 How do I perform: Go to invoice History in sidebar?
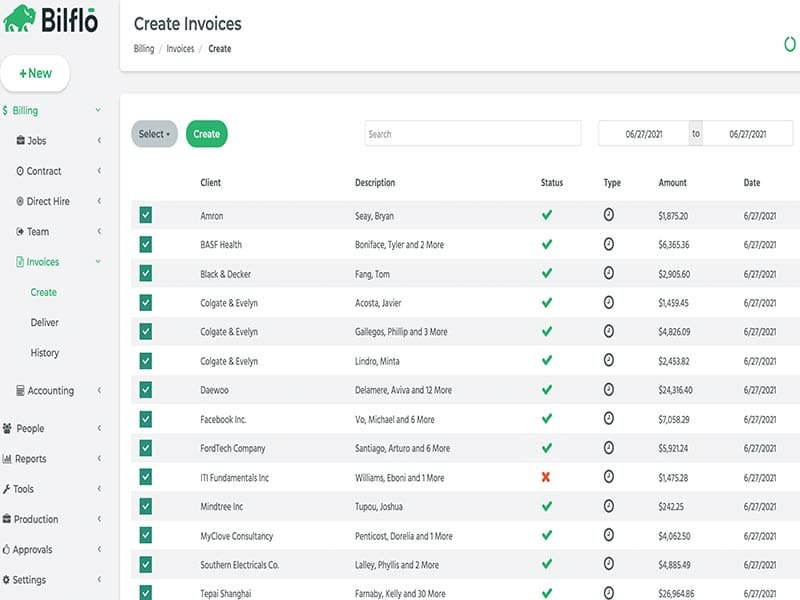[x=44, y=353]
